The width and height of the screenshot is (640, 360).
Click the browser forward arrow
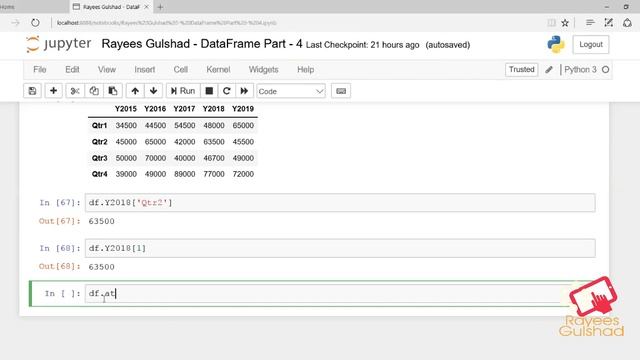pyautogui.click(x=15, y=23)
